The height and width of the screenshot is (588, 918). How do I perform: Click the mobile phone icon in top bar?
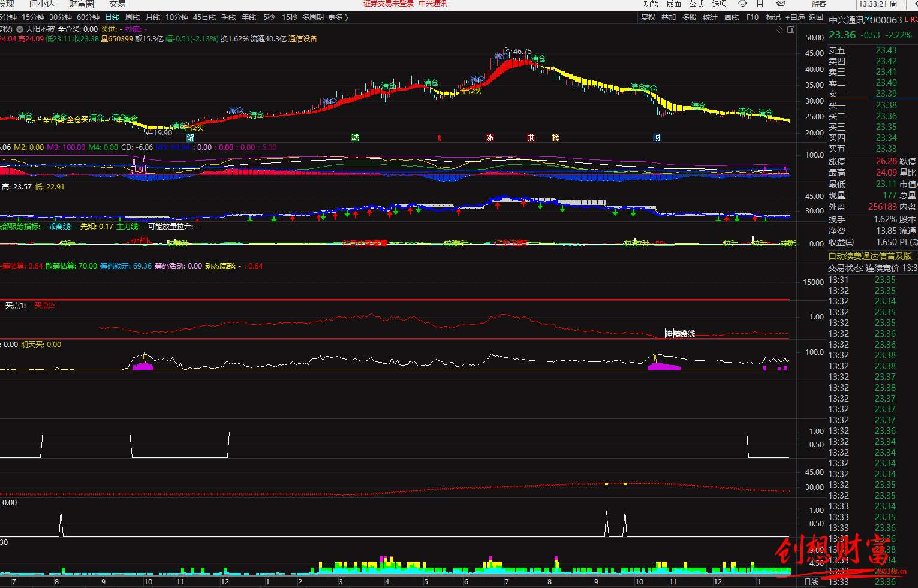tap(760, 4)
